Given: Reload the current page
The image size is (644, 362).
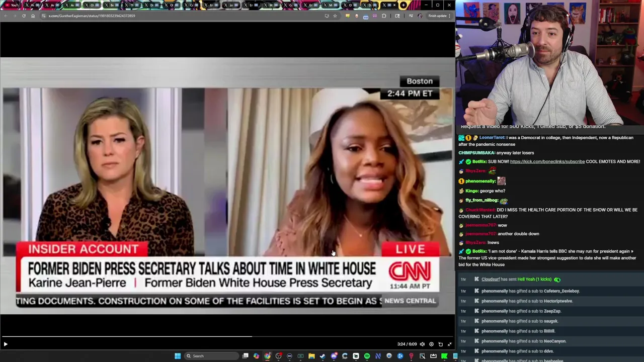Looking at the screenshot, I should (24, 16).
